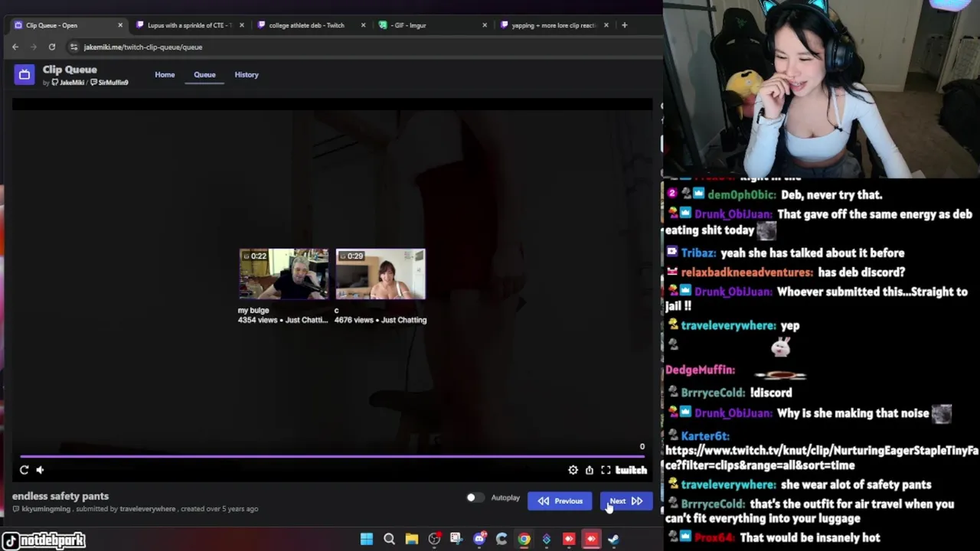Click DedgeMuffin username in chat

coord(700,370)
